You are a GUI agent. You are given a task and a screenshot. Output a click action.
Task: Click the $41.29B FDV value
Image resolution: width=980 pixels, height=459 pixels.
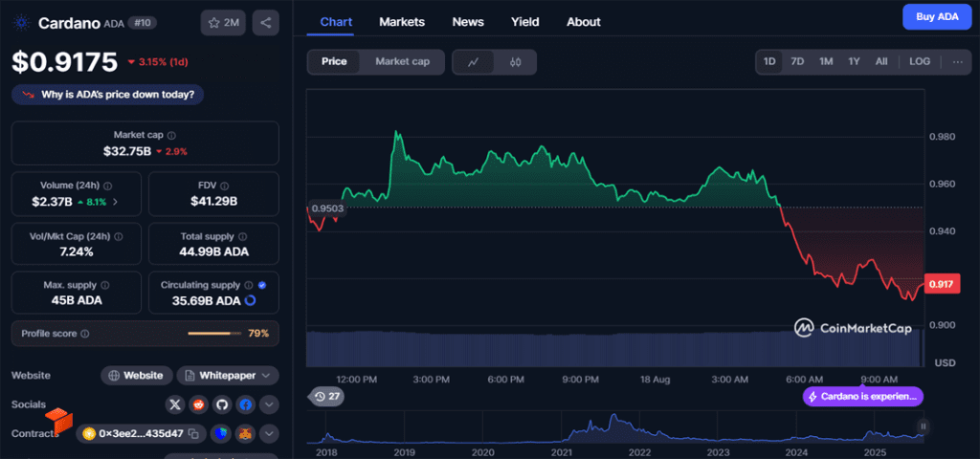pyautogui.click(x=213, y=201)
